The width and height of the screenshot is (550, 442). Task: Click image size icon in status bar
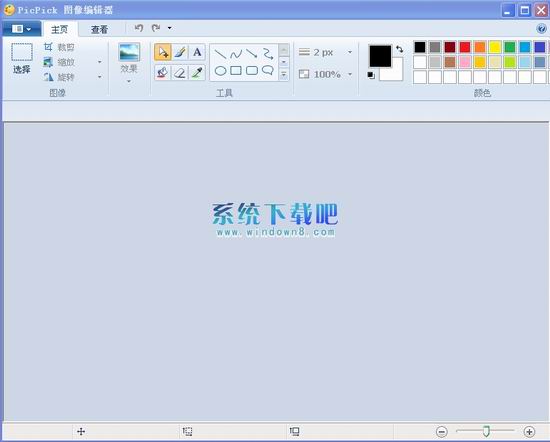point(294,431)
